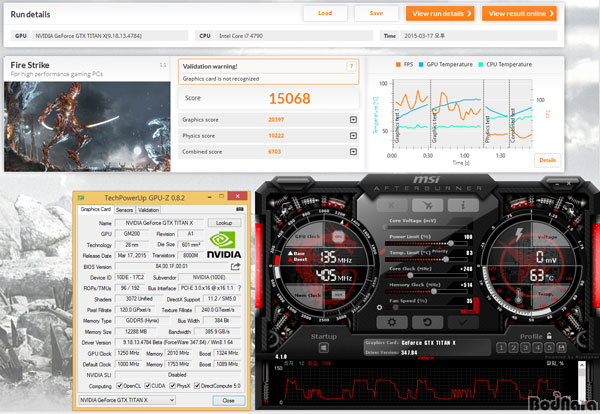Switch to GPU-Z Graphics Card tab
The image size is (600, 414).
coord(96,209)
